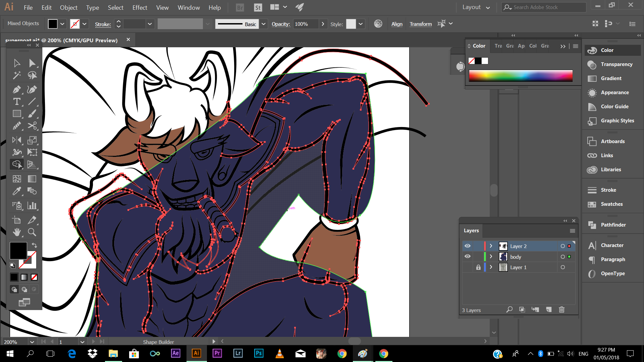
Task: Toggle visibility of body layer
Action: (467, 256)
